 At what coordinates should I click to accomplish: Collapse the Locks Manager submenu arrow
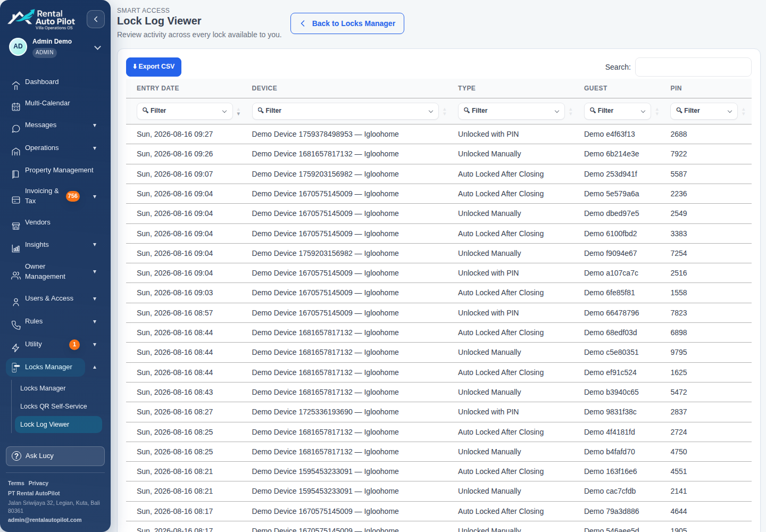point(95,367)
